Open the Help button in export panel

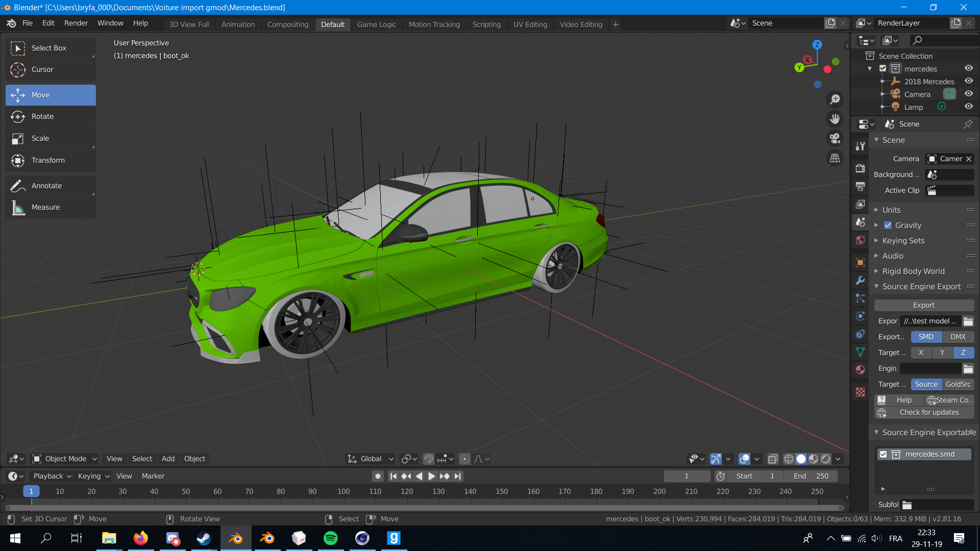[x=899, y=400]
